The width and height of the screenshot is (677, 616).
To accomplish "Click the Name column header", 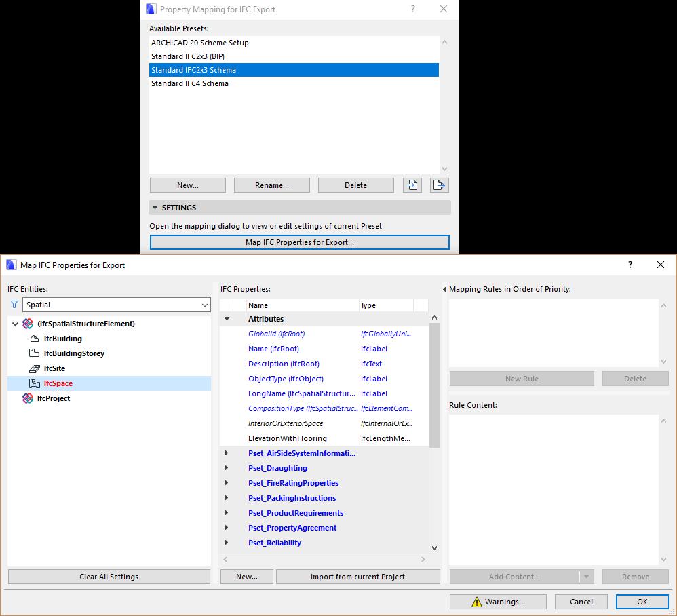I will (303, 305).
